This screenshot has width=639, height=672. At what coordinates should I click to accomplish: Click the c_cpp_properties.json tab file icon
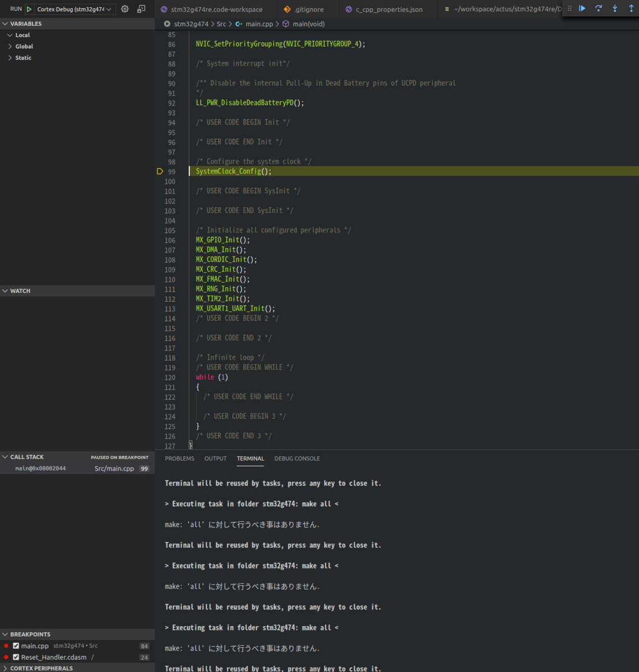click(349, 10)
